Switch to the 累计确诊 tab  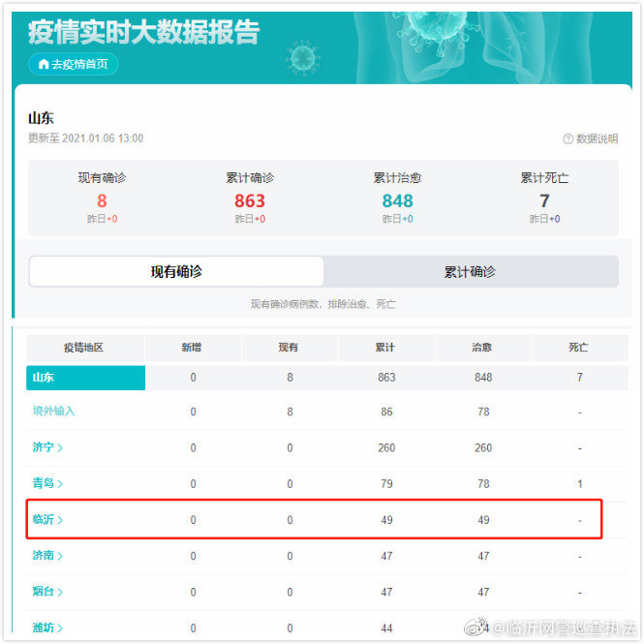pos(471,272)
